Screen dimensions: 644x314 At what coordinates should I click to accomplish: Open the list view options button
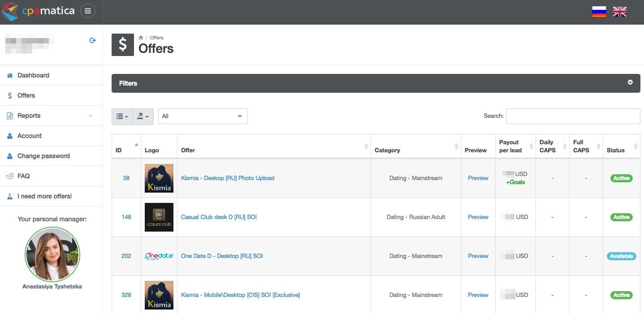tap(122, 116)
